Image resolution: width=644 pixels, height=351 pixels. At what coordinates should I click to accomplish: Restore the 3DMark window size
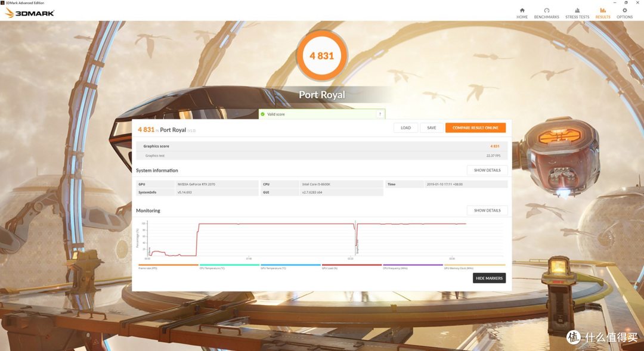click(626, 2)
